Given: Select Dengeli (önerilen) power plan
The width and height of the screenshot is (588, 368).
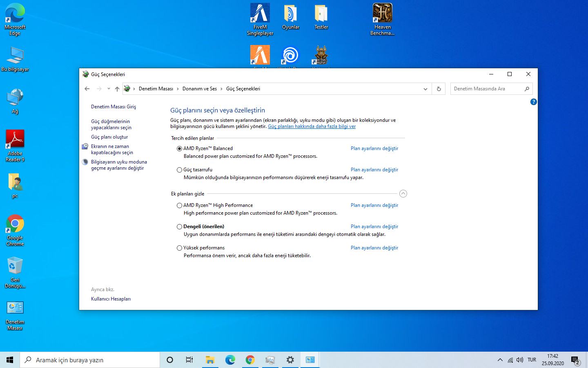Looking at the screenshot, I should (x=179, y=227).
